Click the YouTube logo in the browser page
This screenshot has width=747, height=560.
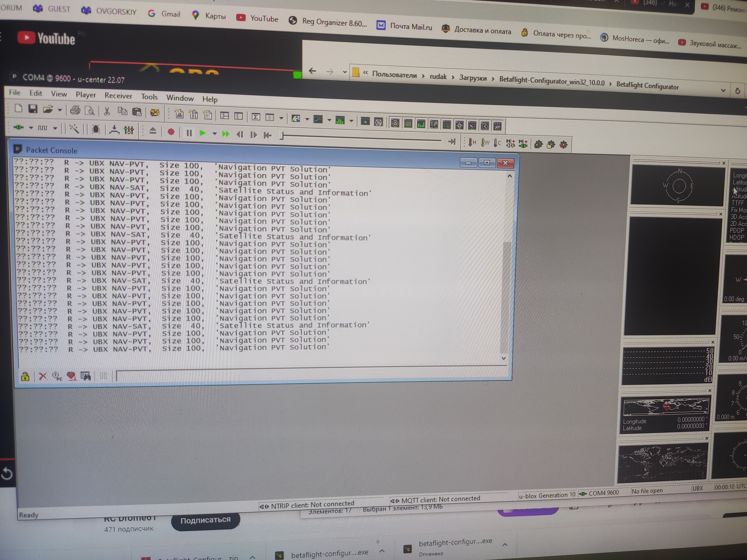tap(46, 38)
